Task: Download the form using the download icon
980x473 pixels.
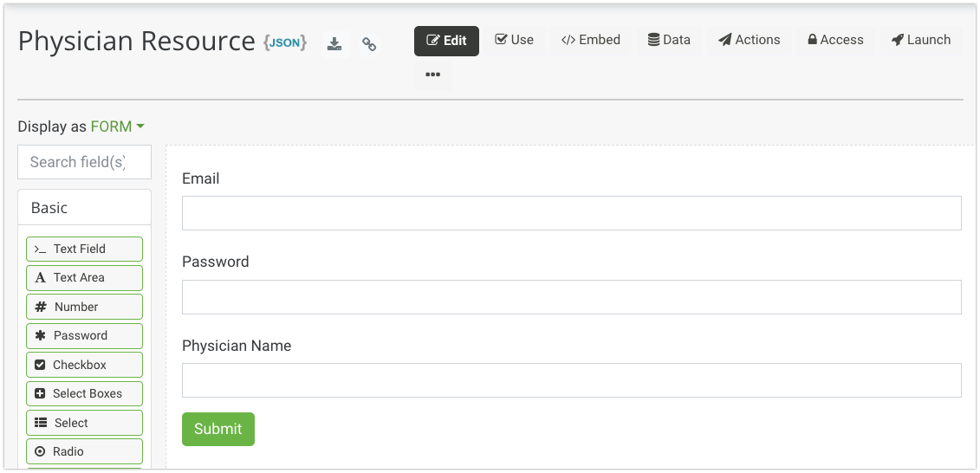Action: coord(334,44)
